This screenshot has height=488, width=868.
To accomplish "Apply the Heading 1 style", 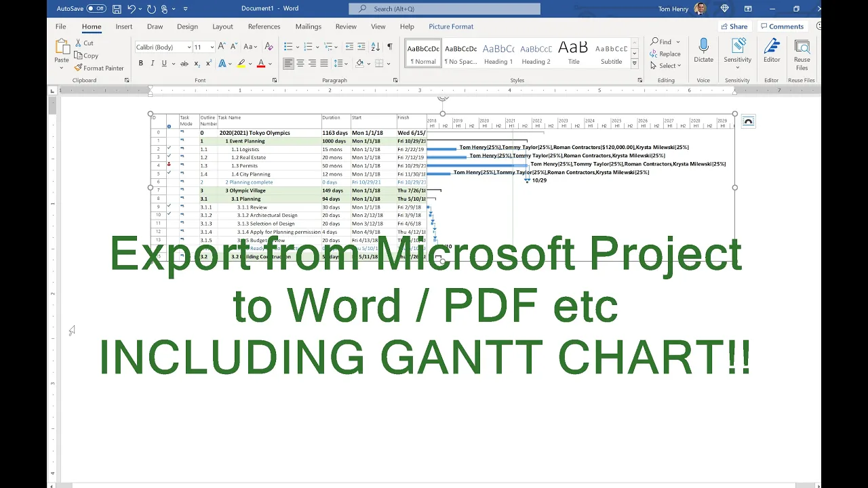I will coord(498,54).
